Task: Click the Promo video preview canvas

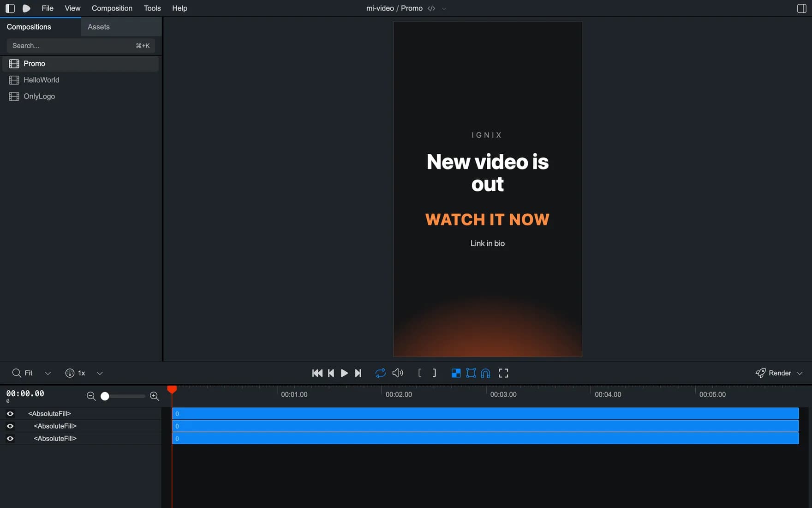Action: (487, 189)
